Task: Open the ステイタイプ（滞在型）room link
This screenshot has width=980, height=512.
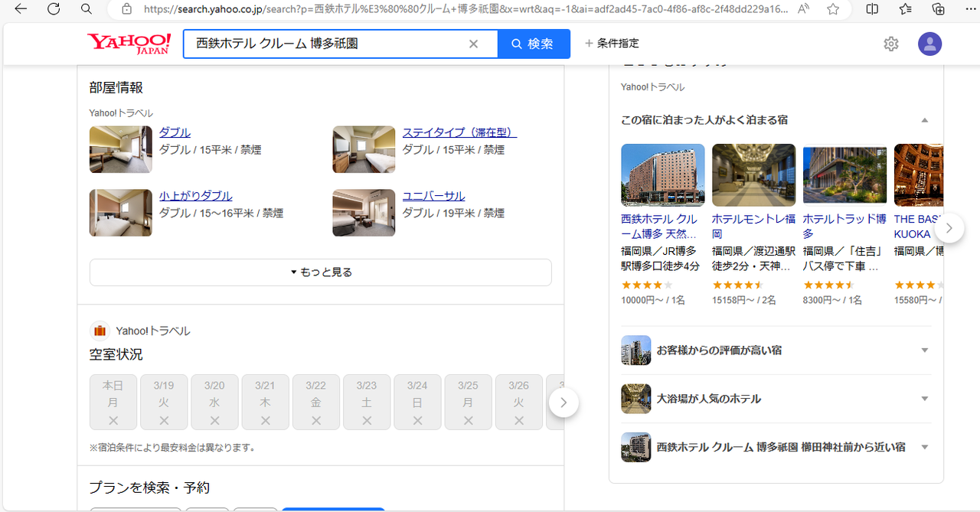Action: pyautogui.click(x=459, y=132)
